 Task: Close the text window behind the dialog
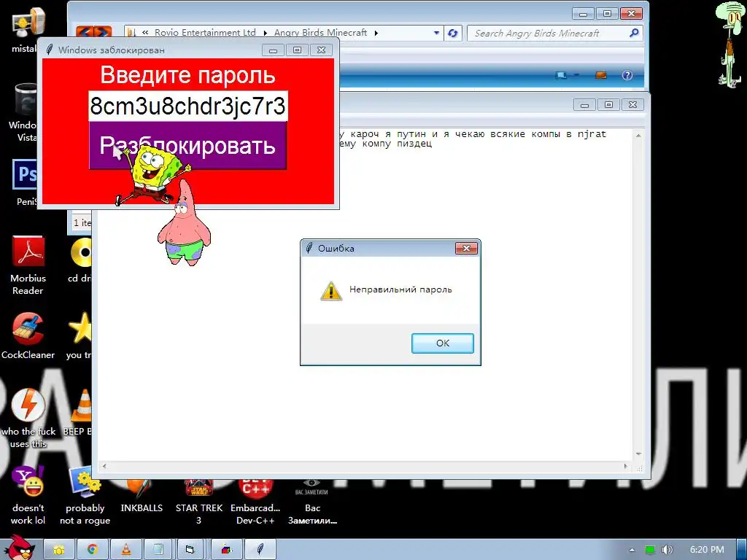[632, 104]
